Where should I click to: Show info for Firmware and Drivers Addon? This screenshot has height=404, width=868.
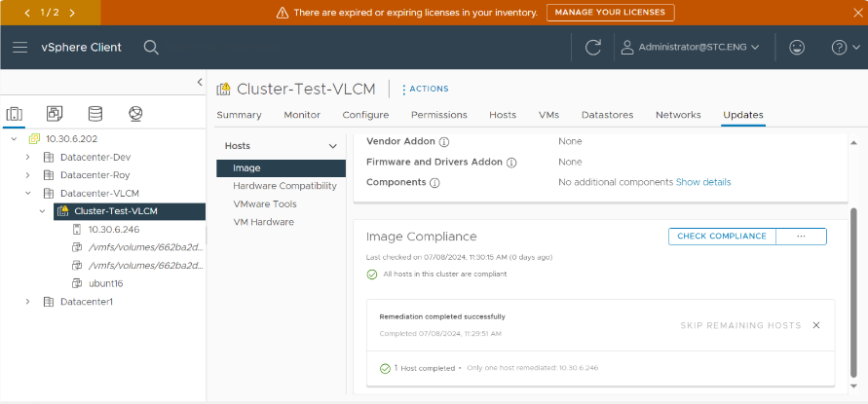click(511, 163)
